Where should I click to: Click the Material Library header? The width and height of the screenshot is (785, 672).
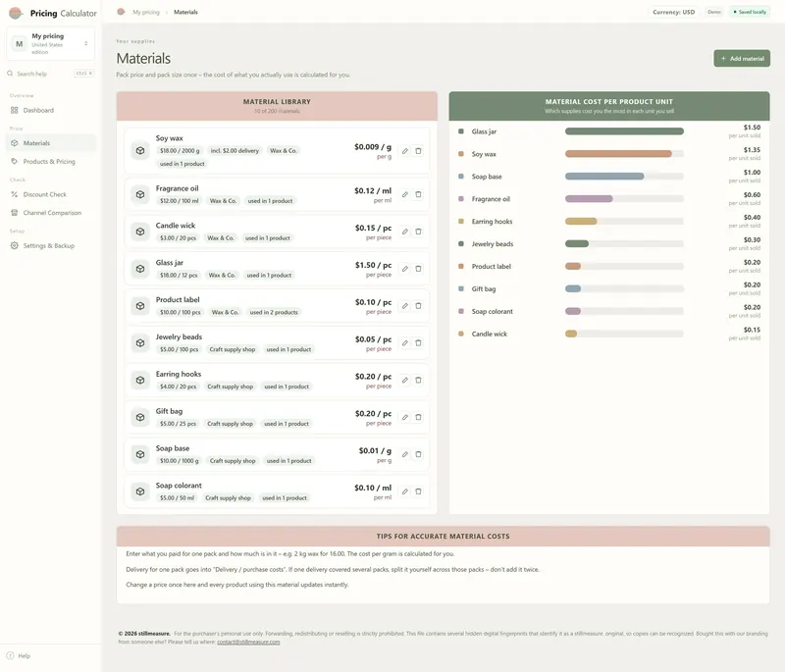click(277, 106)
